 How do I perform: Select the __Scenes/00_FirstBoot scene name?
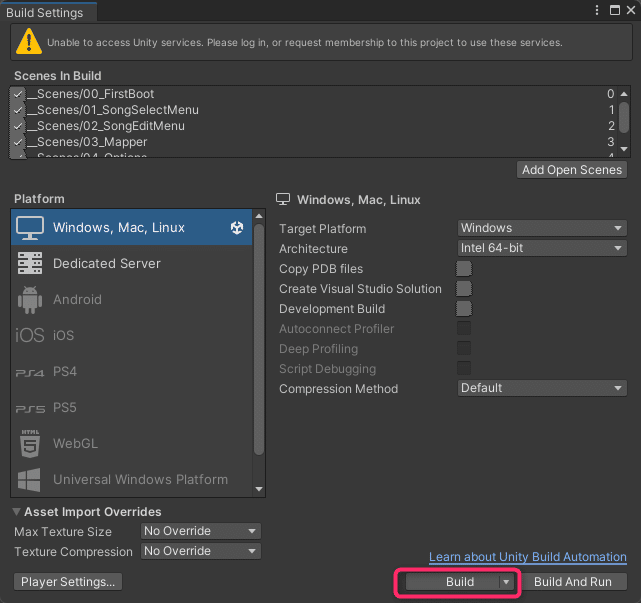click(x=90, y=94)
